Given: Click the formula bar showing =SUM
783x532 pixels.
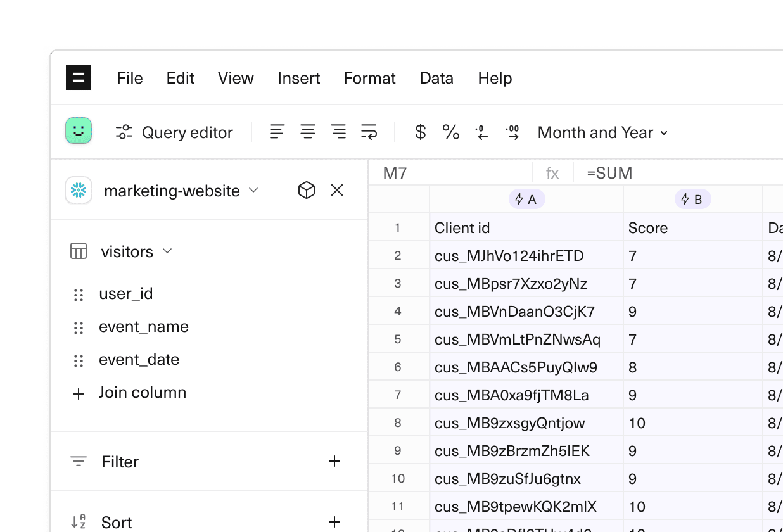Looking at the screenshot, I should [609, 172].
